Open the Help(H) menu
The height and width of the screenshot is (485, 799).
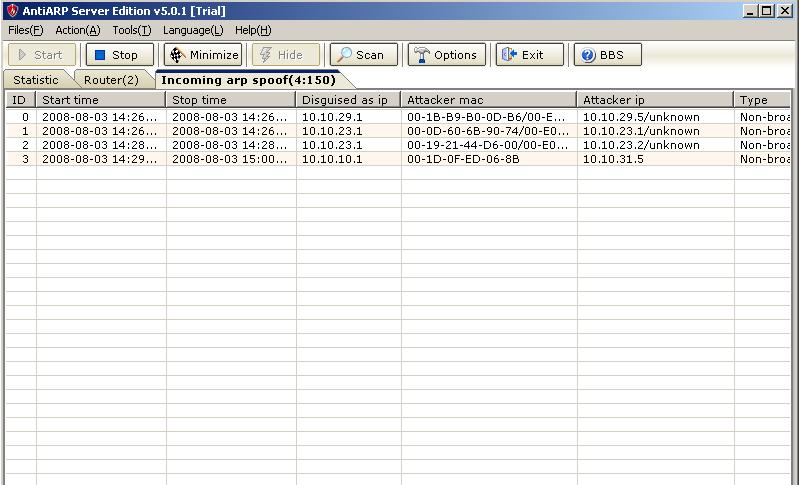tap(253, 30)
